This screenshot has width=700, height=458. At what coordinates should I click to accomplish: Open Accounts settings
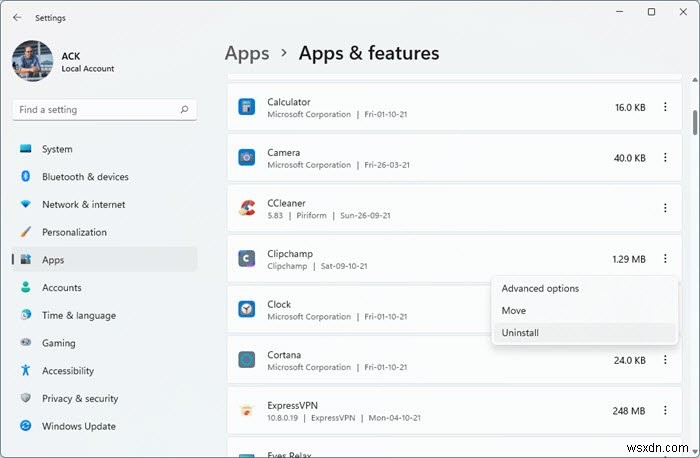point(104,287)
